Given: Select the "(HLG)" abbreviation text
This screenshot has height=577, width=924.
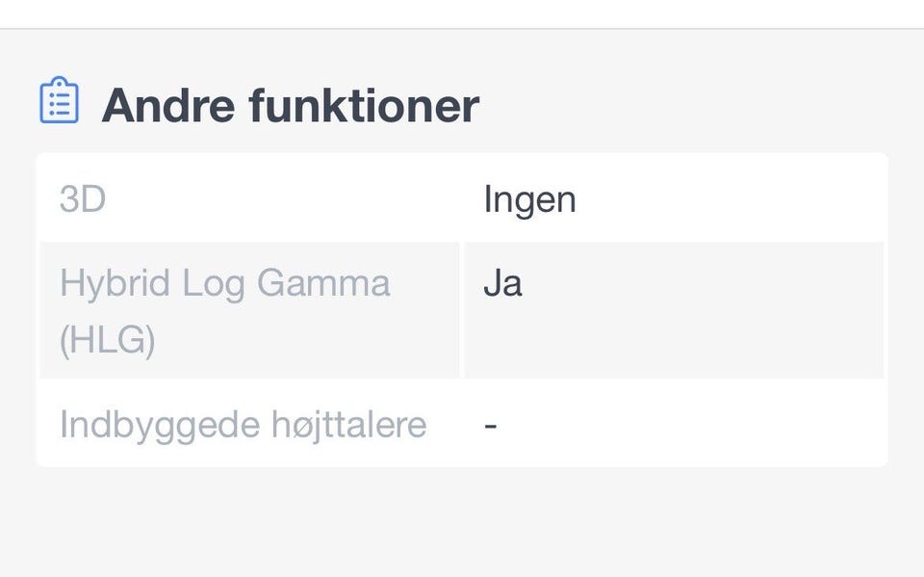Looking at the screenshot, I should (x=107, y=340).
